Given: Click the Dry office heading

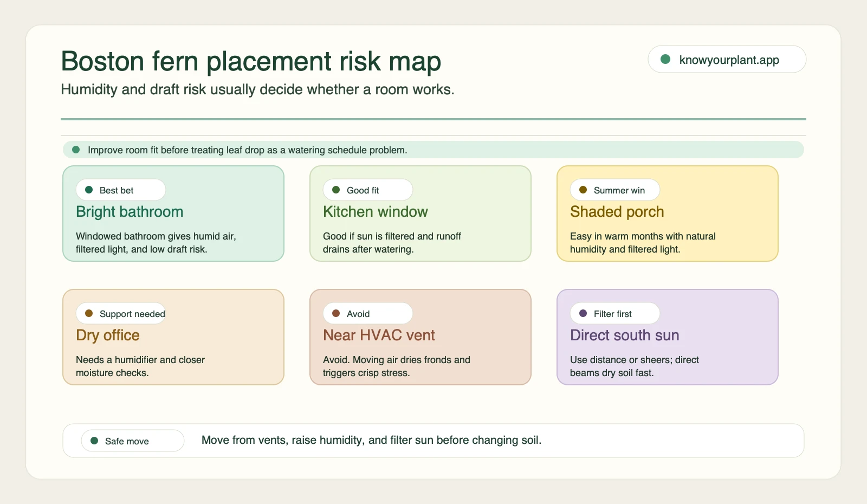Looking at the screenshot, I should pyautogui.click(x=108, y=335).
